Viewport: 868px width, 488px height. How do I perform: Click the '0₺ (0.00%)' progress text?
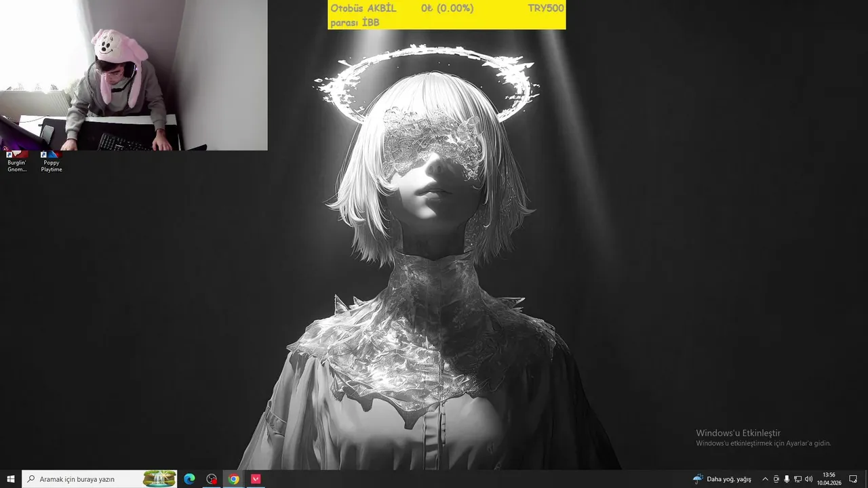click(447, 8)
